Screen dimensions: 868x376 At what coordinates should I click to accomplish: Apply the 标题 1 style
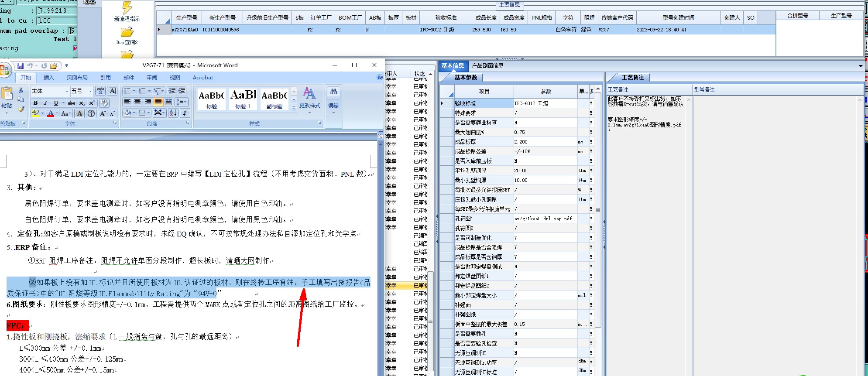point(243,99)
